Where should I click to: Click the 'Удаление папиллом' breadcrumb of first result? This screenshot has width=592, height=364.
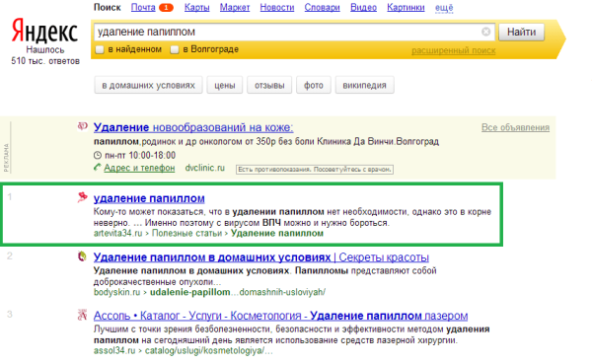(x=277, y=234)
